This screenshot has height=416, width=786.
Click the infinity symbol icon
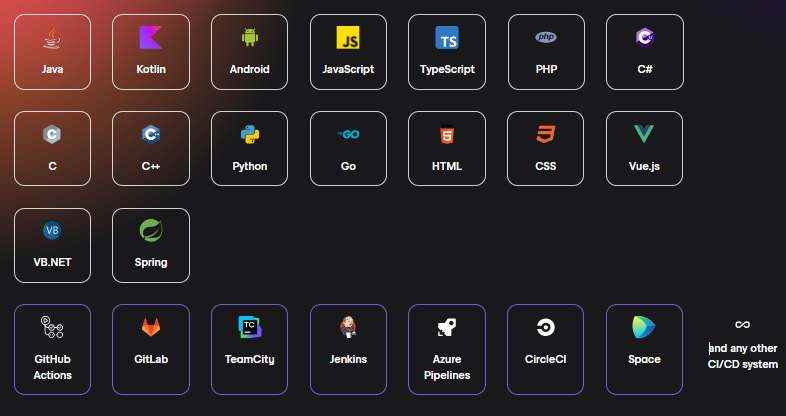coord(742,325)
